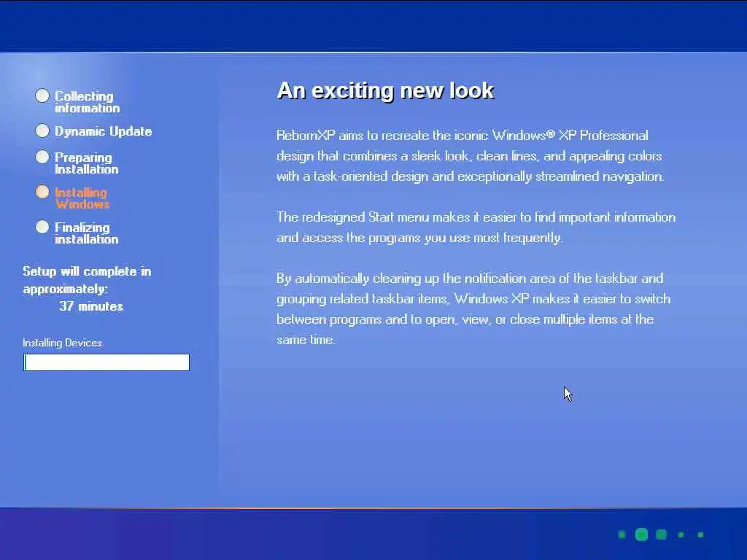The width and height of the screenshot is (747, 560).
Task: Select the Collecting information step bullet
Action: point(42,96)
